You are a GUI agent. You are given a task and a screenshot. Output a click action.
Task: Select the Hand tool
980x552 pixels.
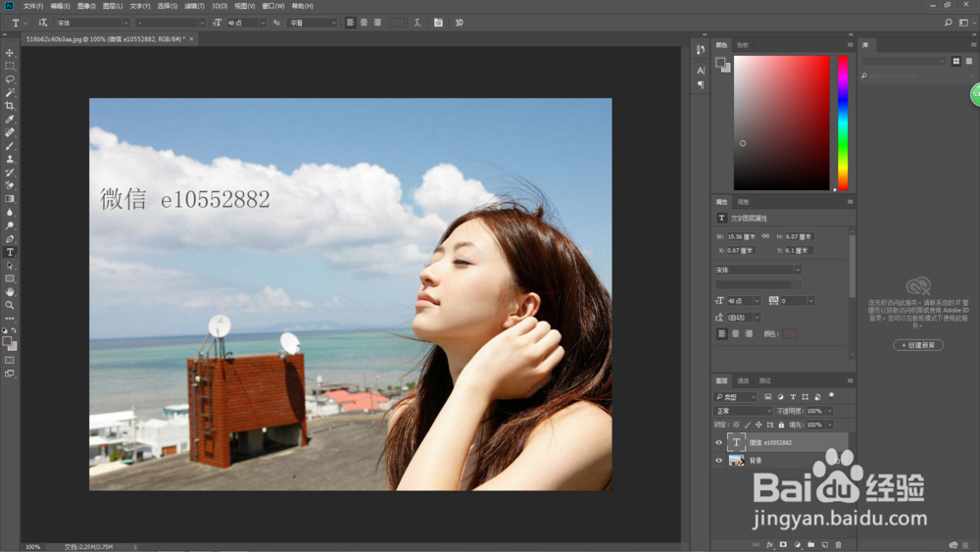[x=10, y=292]
